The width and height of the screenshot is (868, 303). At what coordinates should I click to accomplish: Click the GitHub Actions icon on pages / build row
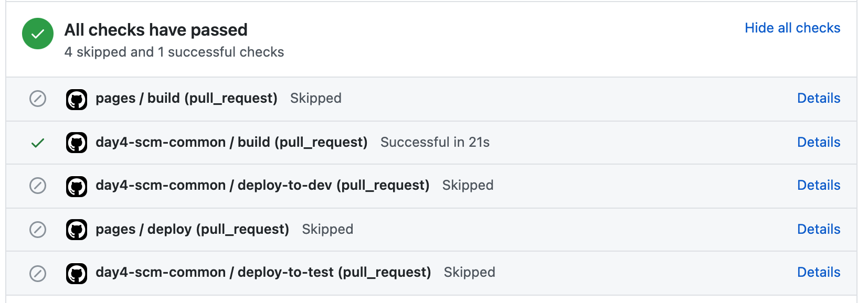pyautogui.click(x=77, y=99)
